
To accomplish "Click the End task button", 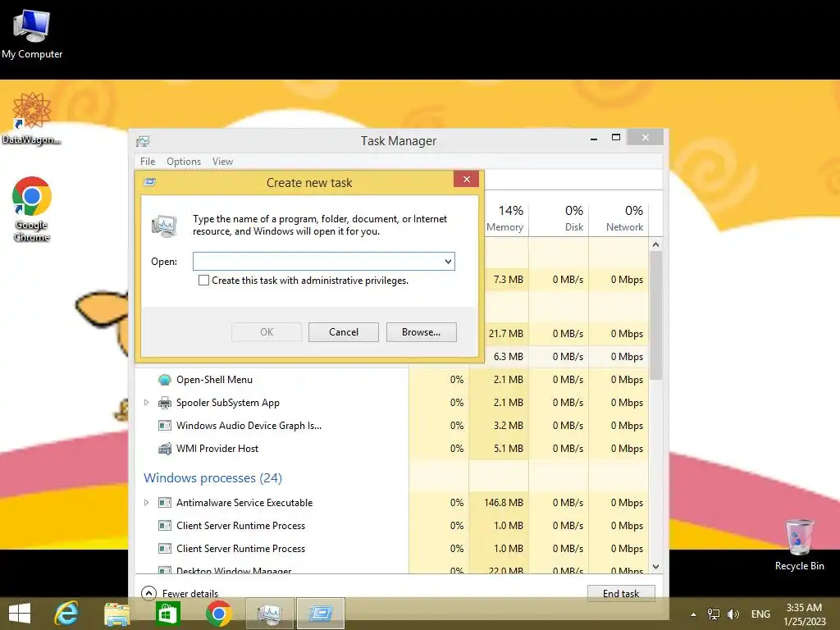I will point(621,593).
